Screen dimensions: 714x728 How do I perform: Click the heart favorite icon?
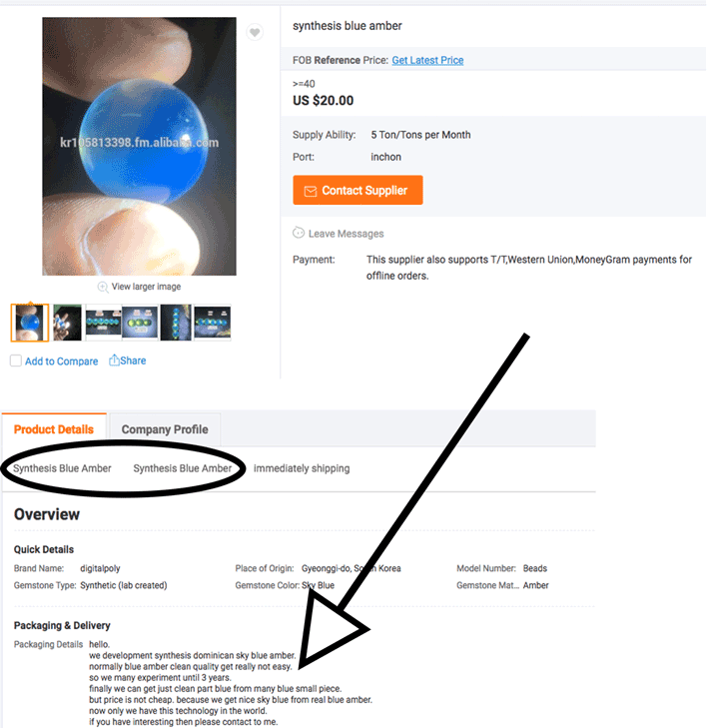255,32
